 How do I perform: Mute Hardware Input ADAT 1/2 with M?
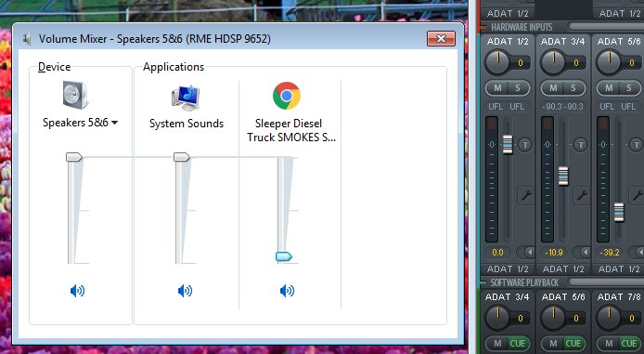pyautogui.click(x=497, y=88)
